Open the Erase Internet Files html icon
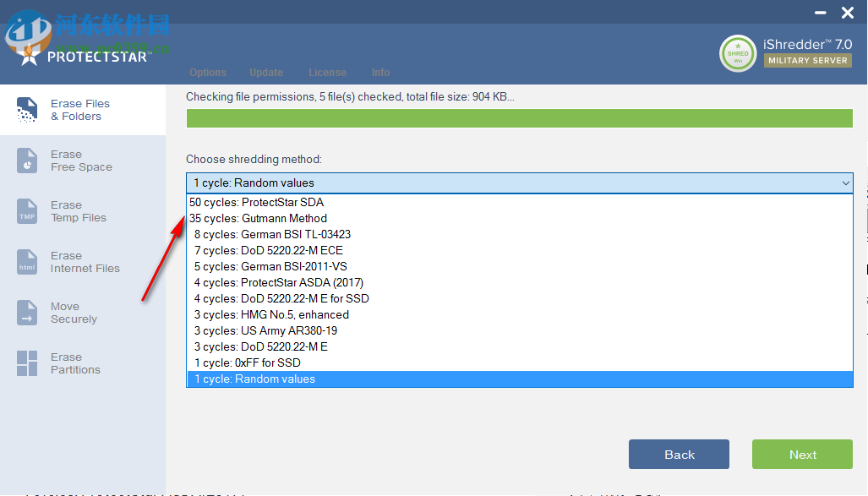The width and height of the screenshot is (868, 496). [26, 262]
